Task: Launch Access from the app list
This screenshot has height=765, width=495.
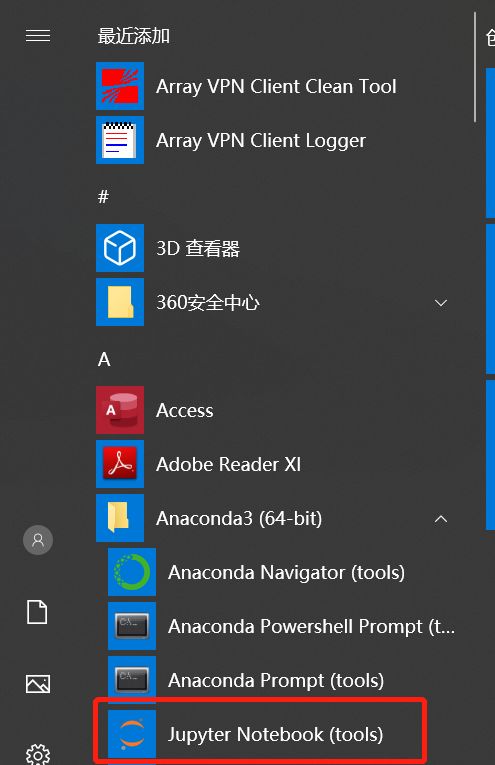Action: (x=184, y=410)
